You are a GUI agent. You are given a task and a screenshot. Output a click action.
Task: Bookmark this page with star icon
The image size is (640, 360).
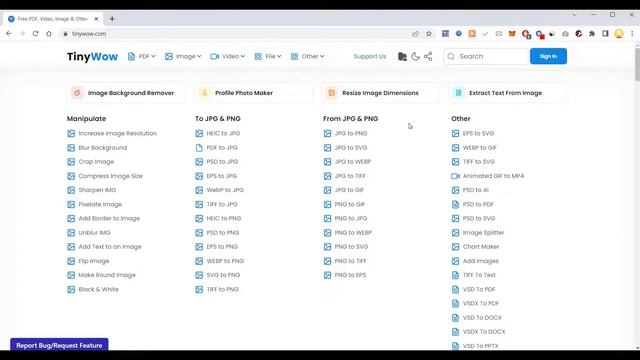pos(429,34)
